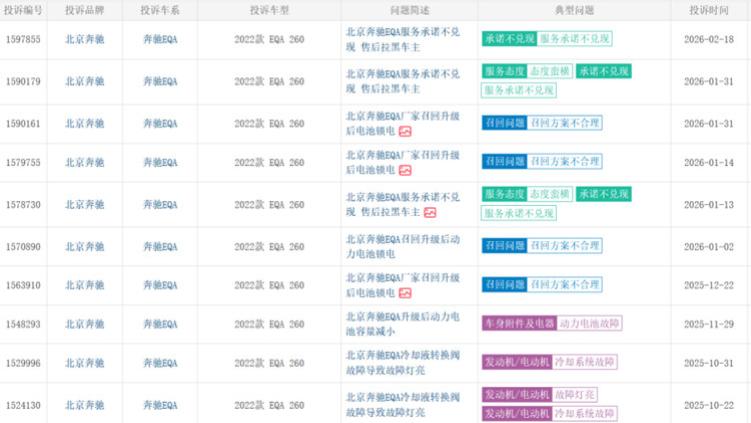Open 奔驰EQA series link in row 1579755

tap(160, 162)
